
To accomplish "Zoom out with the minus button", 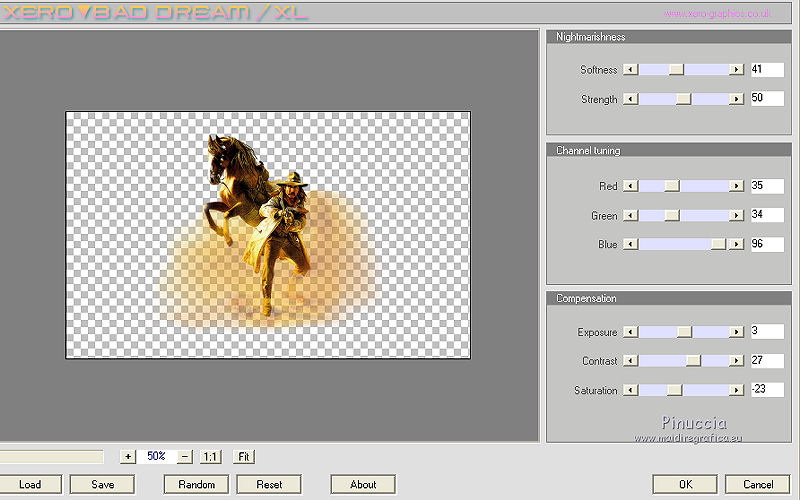I will point(184,457).
